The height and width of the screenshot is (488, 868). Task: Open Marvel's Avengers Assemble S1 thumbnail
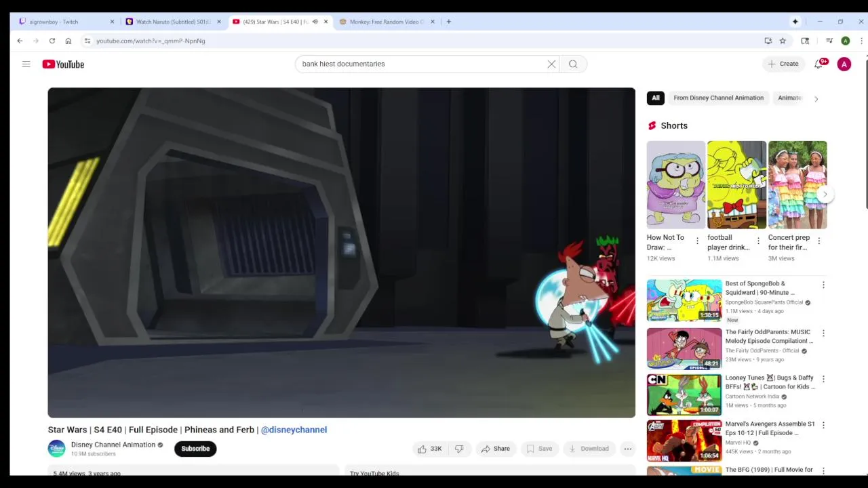(x=684, y=441)
